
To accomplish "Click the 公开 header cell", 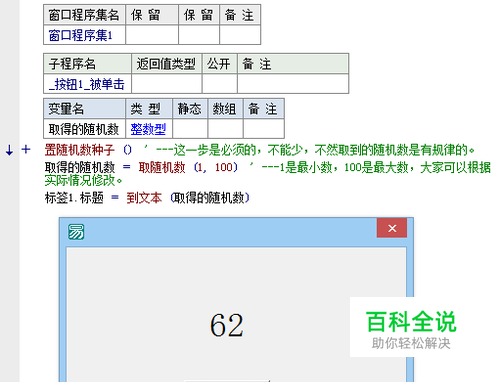I will [x=220, y=64].
